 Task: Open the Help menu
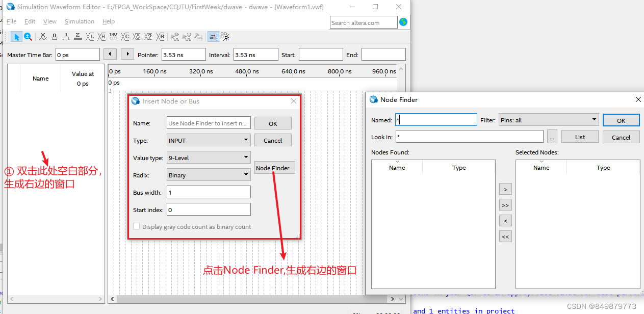109,21
